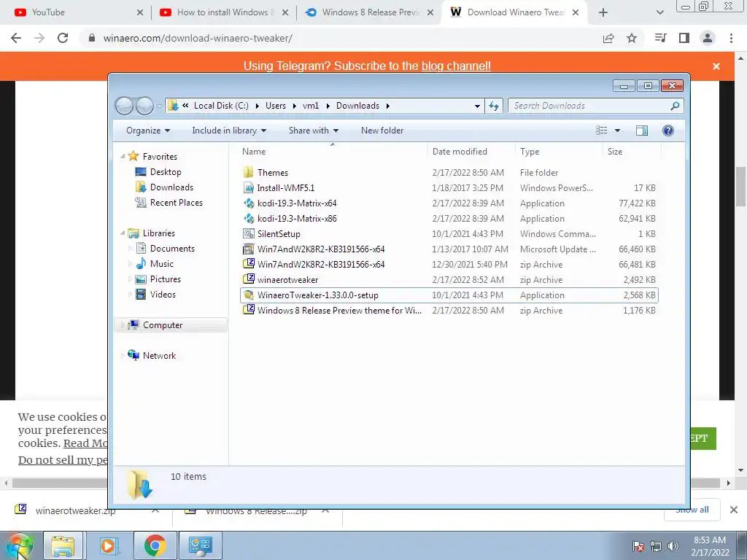747x560 pixels.
Task: Toggle the Explorer preview pane icon
Action: point(642,131)
